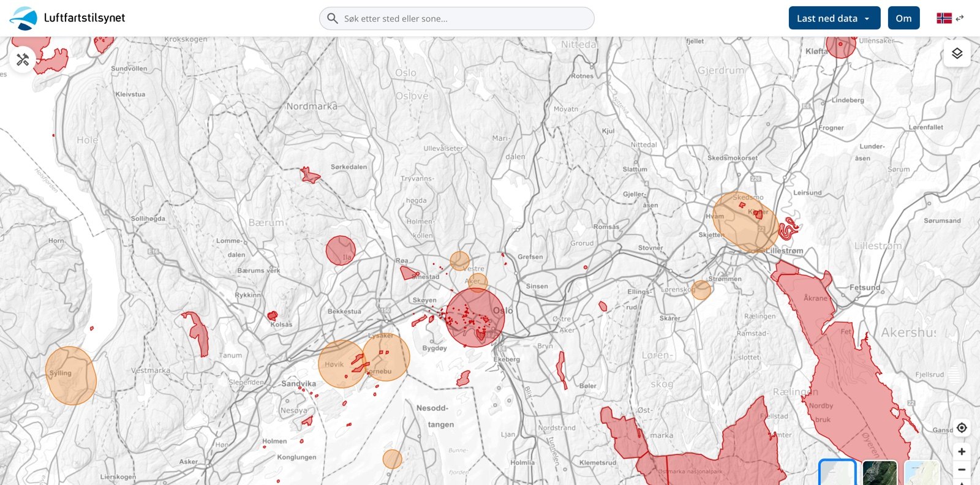This screenshot has height=485, width=980.
Task: Click the Bygdøy map label
Action: [x=434, y=348]
